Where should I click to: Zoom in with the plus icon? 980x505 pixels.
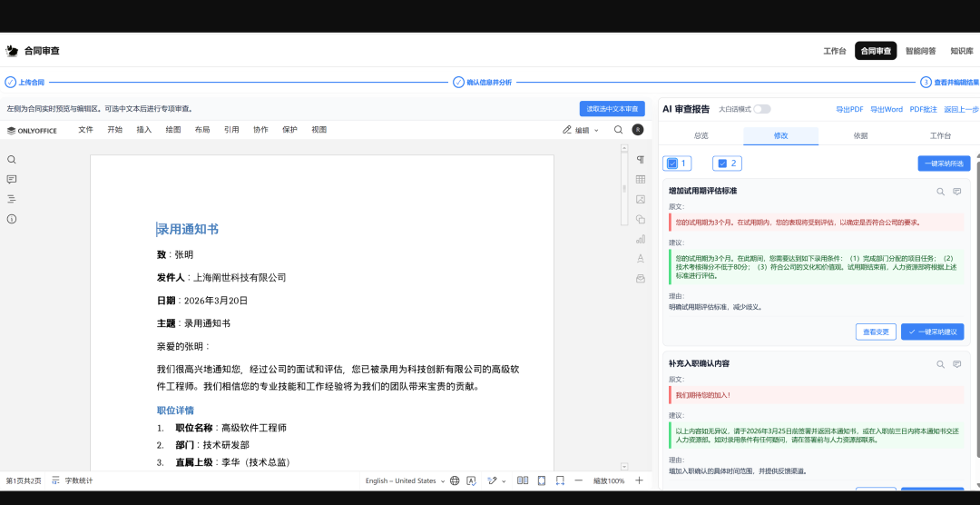coord(639,480)
